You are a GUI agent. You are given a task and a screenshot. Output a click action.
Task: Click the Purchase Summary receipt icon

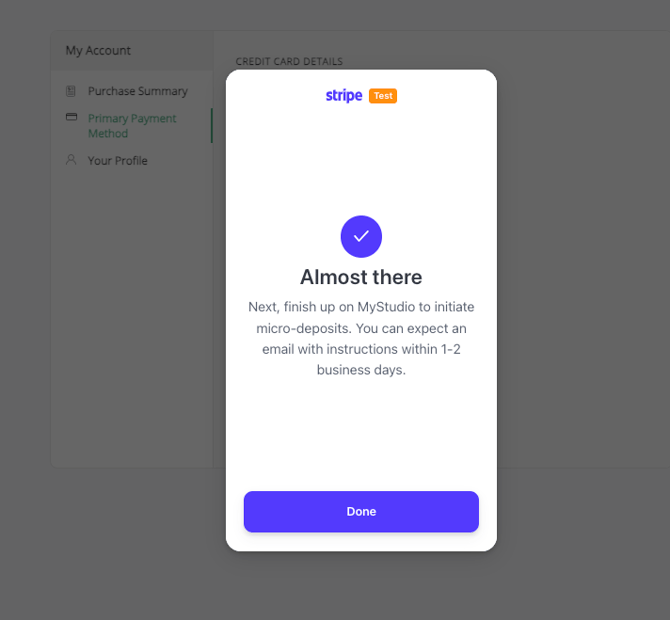point(71,91)
